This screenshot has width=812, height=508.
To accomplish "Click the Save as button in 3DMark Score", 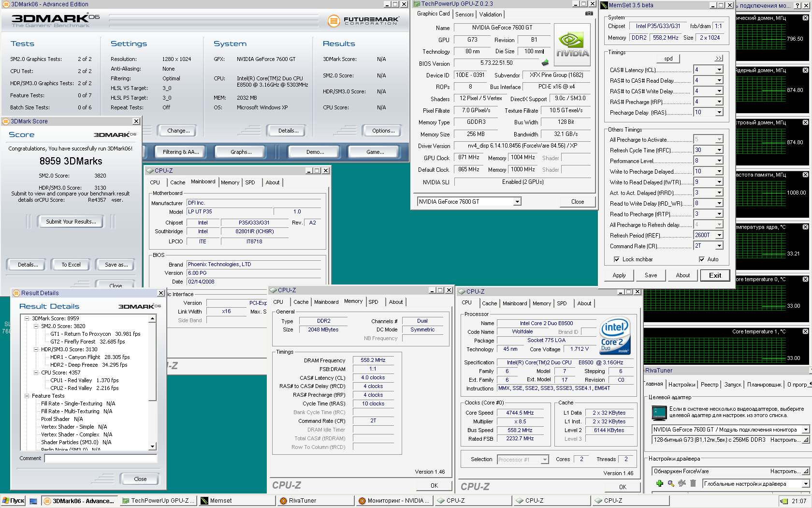I will tap(116, 265).
